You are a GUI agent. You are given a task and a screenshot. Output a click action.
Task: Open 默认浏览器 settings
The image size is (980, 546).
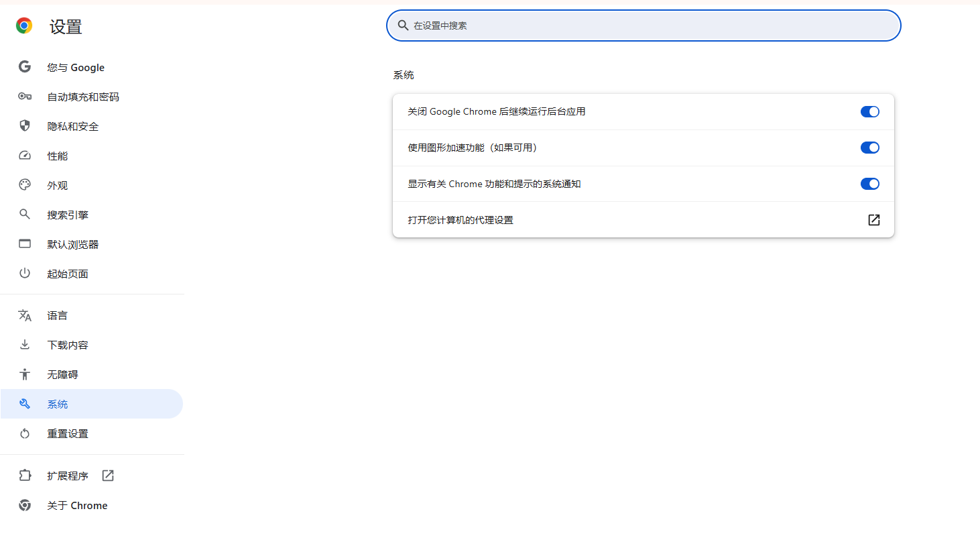point(92,244)
